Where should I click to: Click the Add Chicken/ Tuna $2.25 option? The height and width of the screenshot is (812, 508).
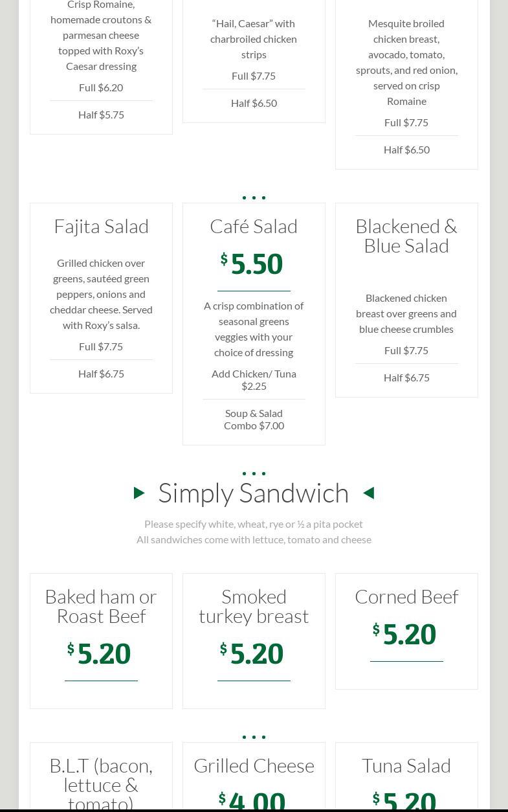pyautogui.click(x=254, y=379)
